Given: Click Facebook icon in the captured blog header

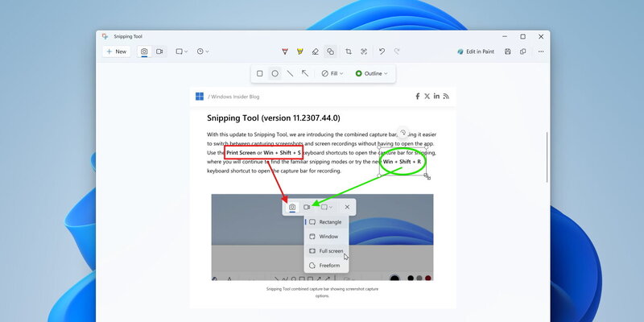Looking at the screenshot, I should pyautogui.click(x=417, y=96).
